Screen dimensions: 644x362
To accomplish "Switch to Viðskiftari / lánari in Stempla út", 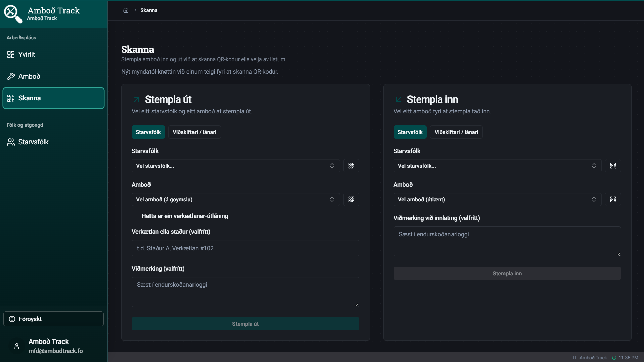I will (195, 132).
